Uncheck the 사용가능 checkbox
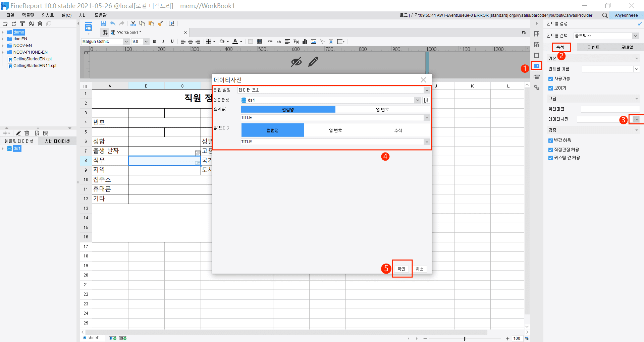The image size is (644, 342). tap(550, 79)
